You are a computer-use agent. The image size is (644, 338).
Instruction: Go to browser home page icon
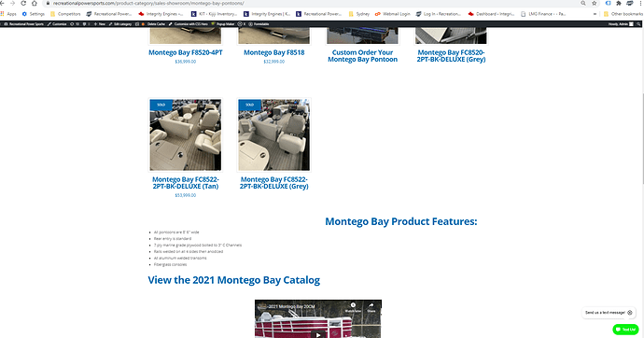[35, 4]
